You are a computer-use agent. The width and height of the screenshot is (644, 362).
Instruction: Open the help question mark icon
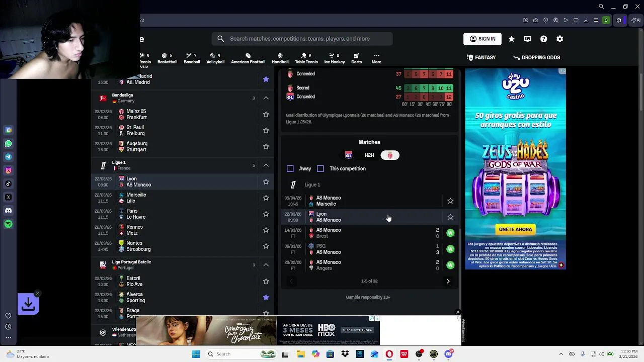(x=543, y=39)
